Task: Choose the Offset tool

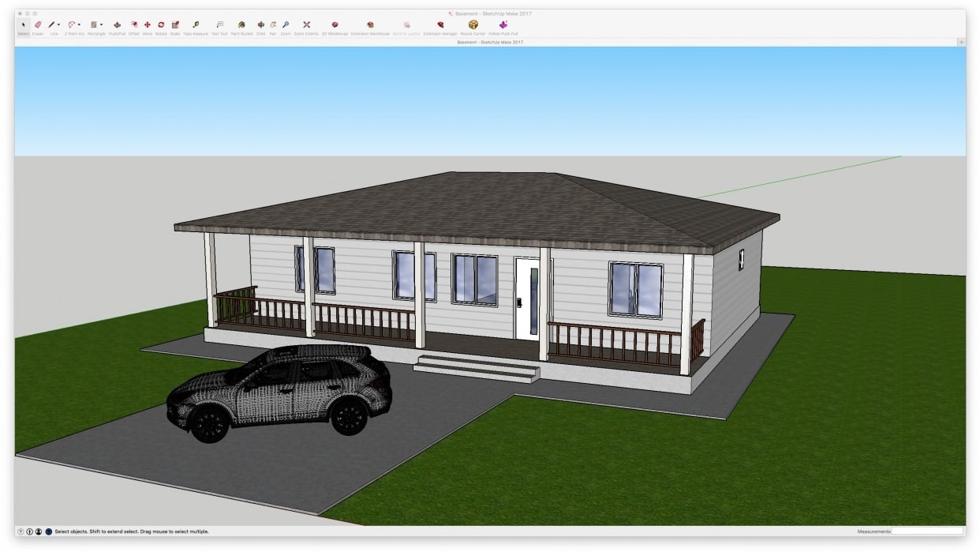Action: pyautogui.click(x=134, y=25)
